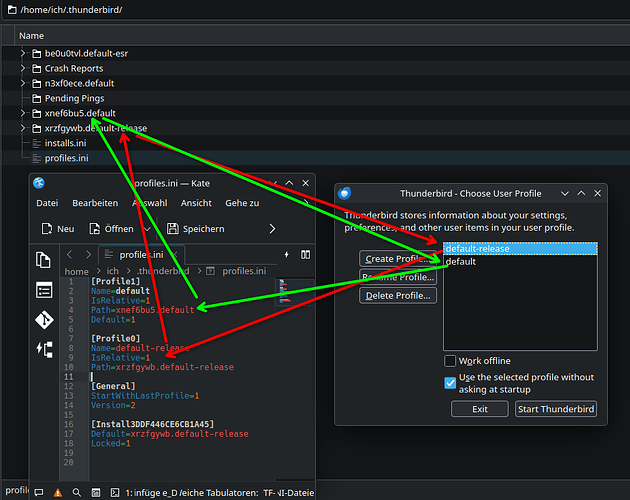Go forward with the Kate tab-bar right arrow

pos(88,254)
